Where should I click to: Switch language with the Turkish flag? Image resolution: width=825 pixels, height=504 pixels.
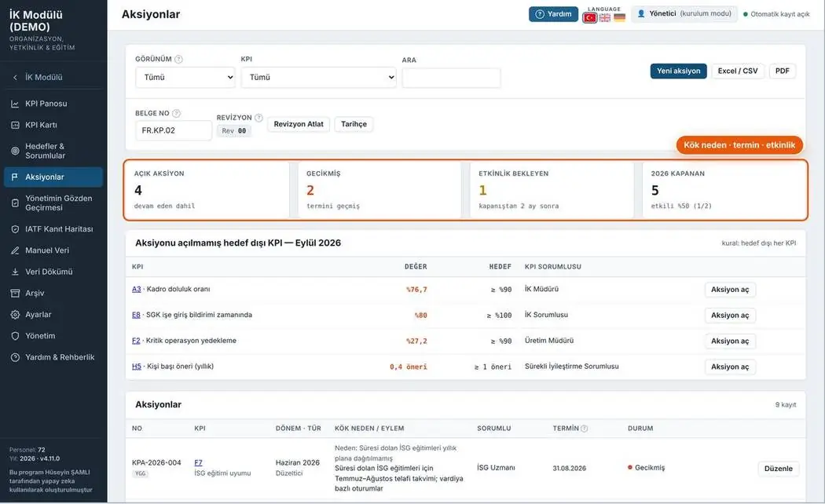pos(590,18)
